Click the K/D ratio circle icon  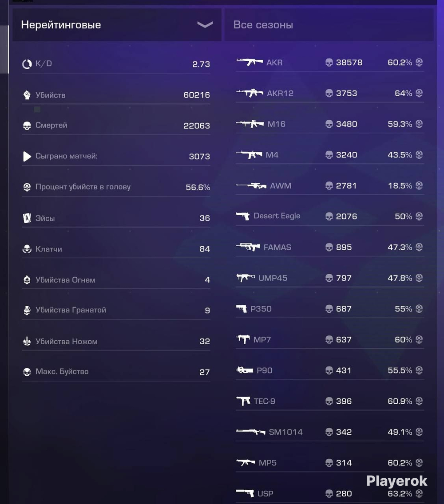(x=27, y=64)
